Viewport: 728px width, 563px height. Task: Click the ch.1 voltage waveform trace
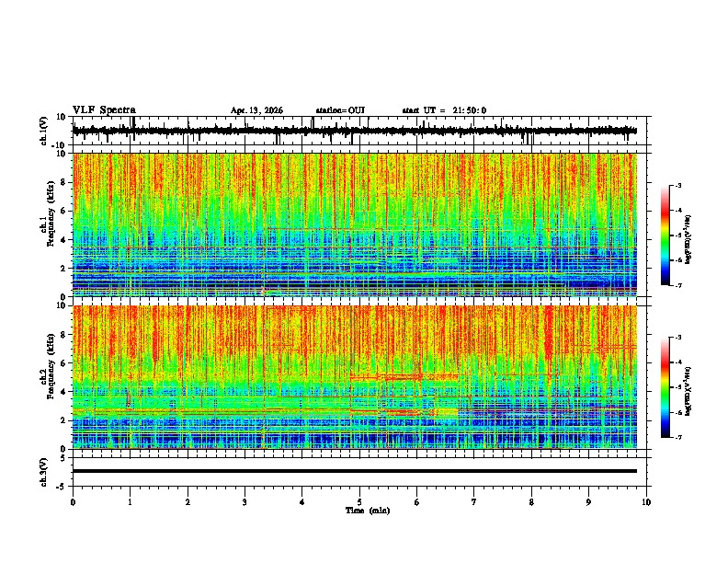click(355, 131)
